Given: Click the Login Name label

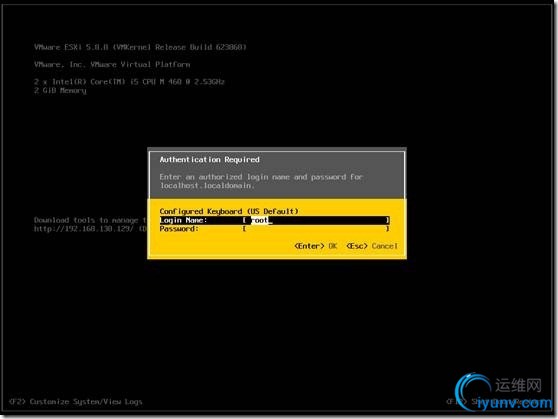Looking at the screenshot, I should coord(183,220).
